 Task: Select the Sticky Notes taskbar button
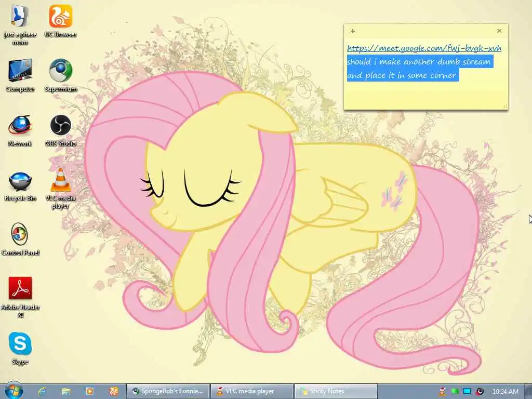coord(336,391)
